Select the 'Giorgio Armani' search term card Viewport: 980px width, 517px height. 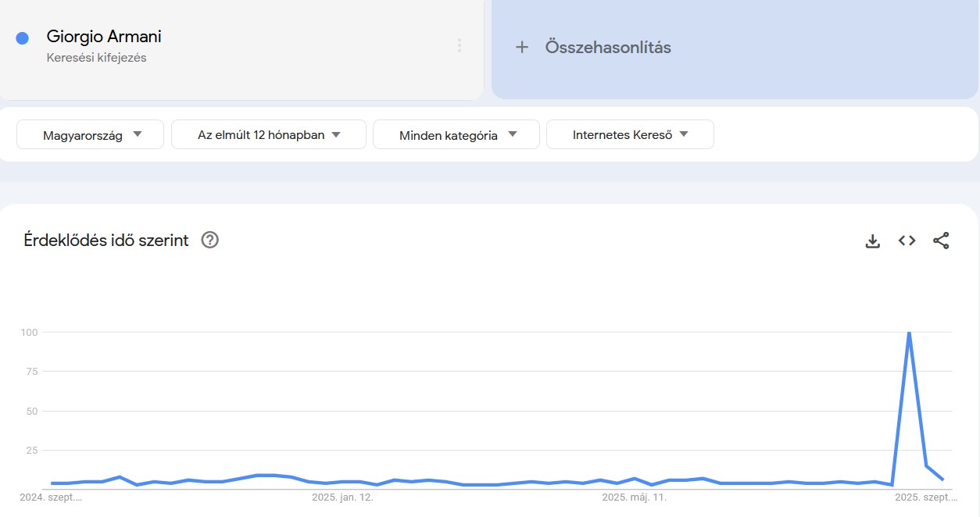coord(242,48)
